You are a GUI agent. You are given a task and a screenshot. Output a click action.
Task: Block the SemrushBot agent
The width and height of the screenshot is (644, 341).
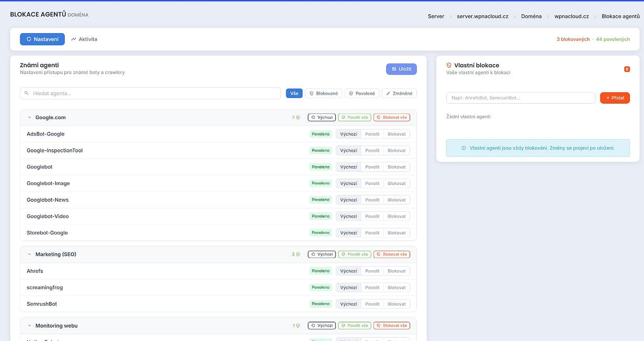pos(397,304)
